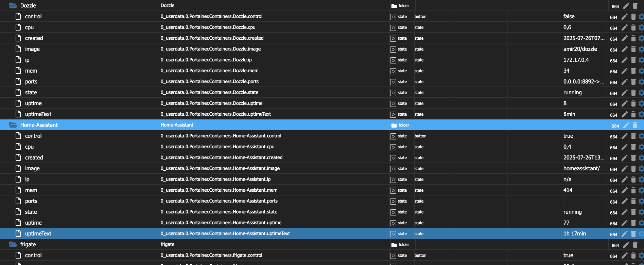The image size is (644, 265).
Task: Delete the Home-Assistant uptimeText state
Action: click(633, 234)
